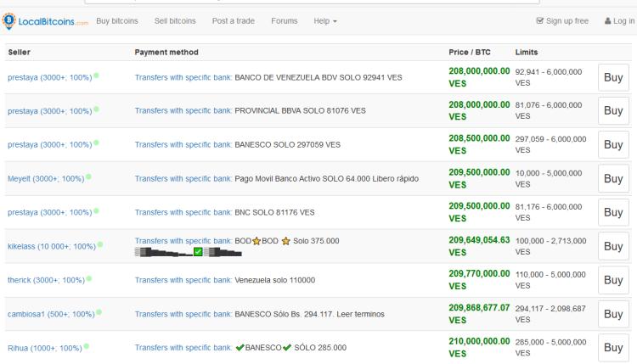The image size is (637, 364).
Task: Buy from Meyelt Pago Movil offer
Action: (613, 178)
